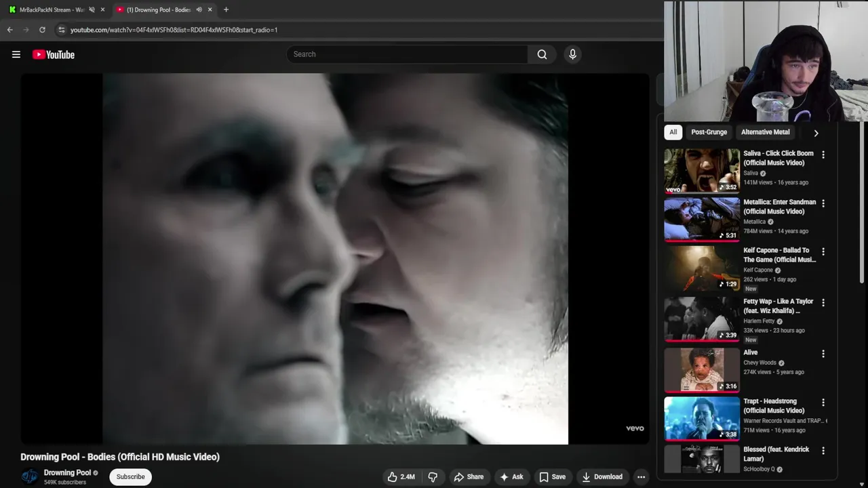Click the Metallica channel name
868x488 pixels.
coord(754,222)
